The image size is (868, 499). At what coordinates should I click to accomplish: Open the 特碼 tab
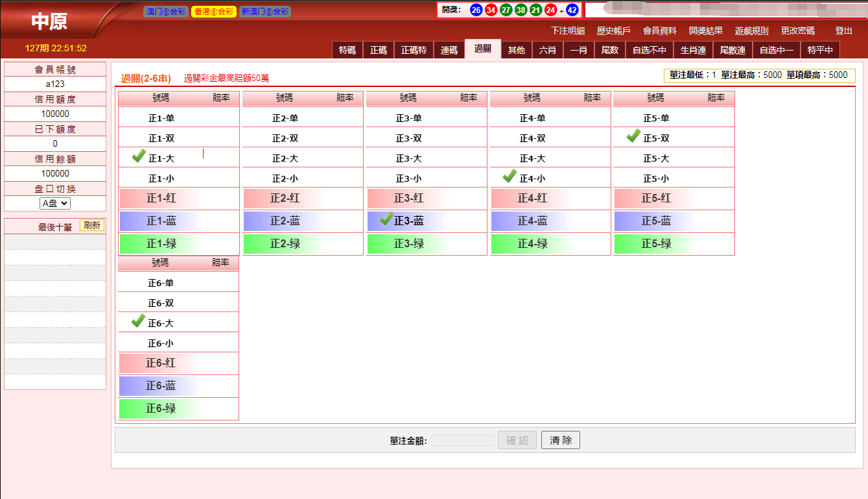coord(347,50)
